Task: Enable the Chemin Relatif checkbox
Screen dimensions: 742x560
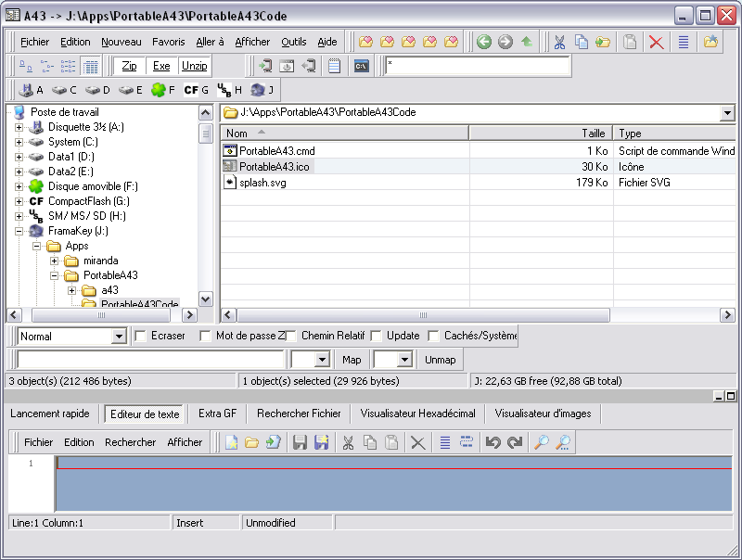Action: [x=290, y=336]
